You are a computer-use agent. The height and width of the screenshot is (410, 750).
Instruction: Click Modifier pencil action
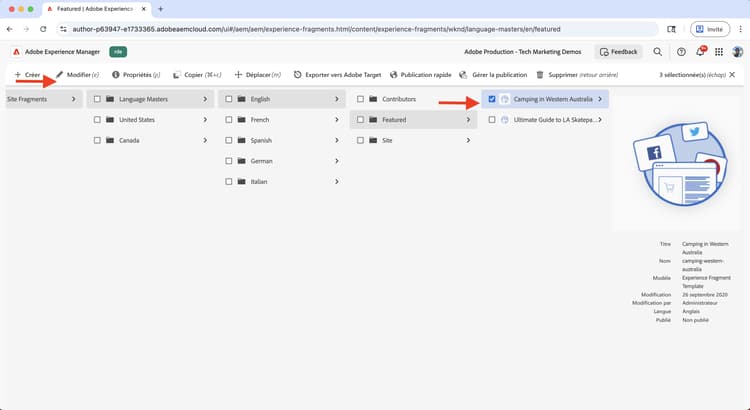pos(77,75)
